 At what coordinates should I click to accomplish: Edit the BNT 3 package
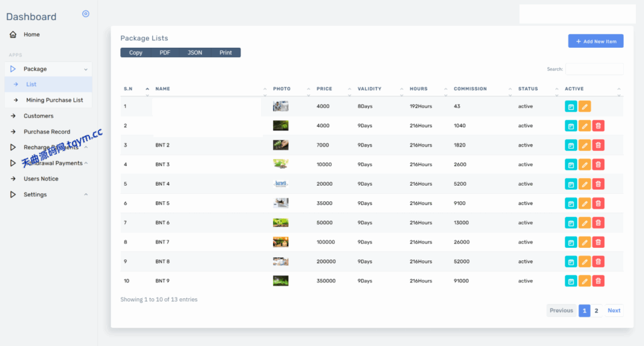(584, 164)
